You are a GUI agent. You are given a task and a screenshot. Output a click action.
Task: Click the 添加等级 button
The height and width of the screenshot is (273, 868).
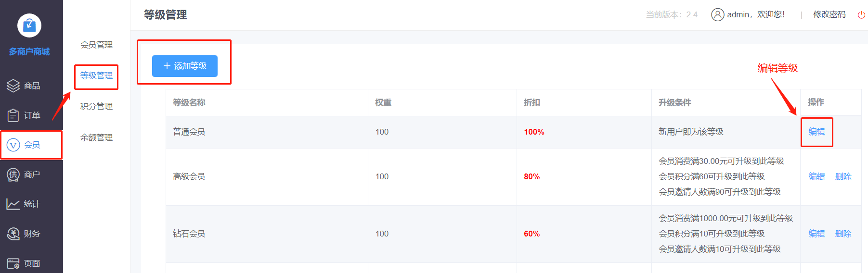pyautogui.click(x=185, y=66)
